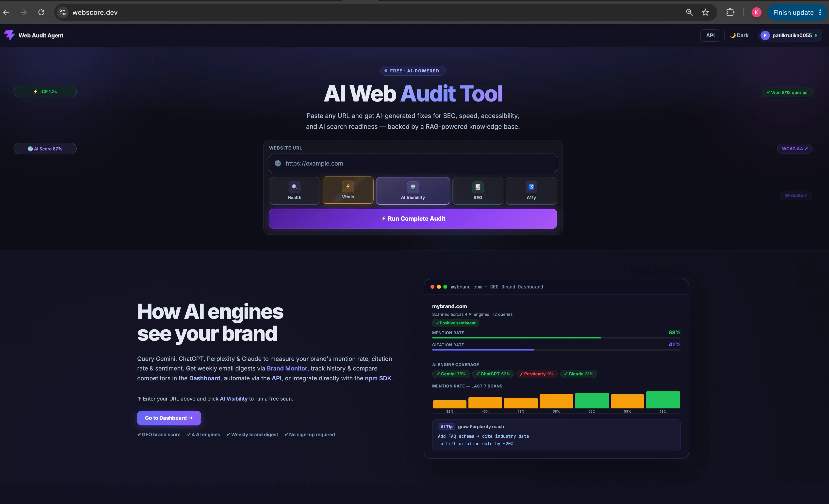Click the zoom magnifier icon in address bar
829x504 pixels.
(x=689, y=13)
